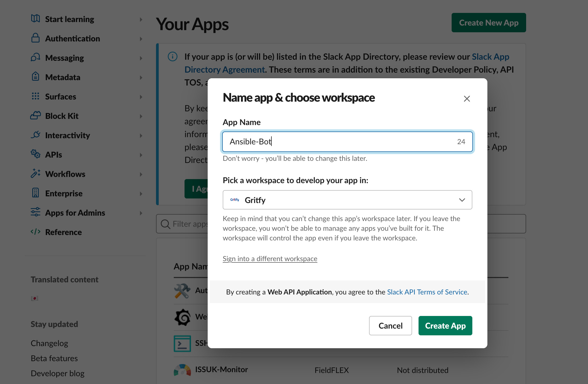Click the Apps for Admins sliders icon
Image resolution: width=588 pixels, height=384 pixels.
[x=36, y=212]
